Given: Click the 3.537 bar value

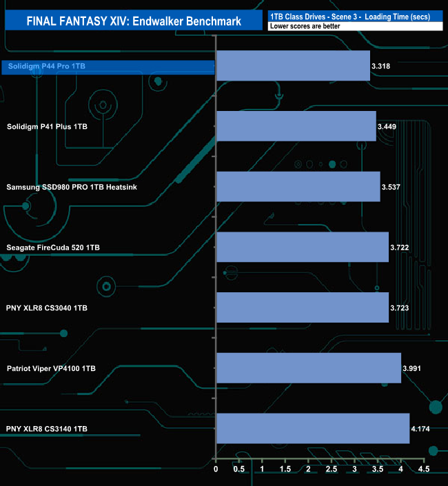Looking at the screenshot, I should 391,187.
